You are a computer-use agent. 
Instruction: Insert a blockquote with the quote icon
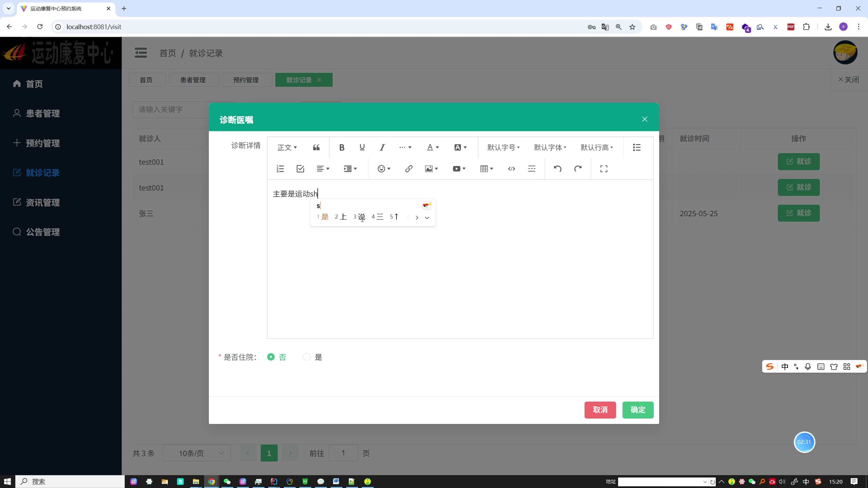tap(316, 147)
